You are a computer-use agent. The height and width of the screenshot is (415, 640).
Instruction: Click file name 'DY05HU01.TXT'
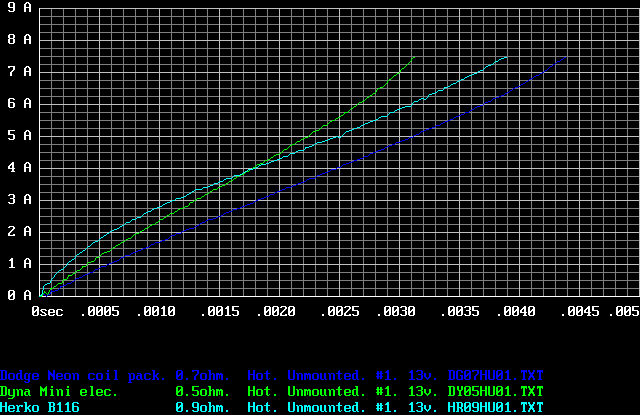point(496,392)
